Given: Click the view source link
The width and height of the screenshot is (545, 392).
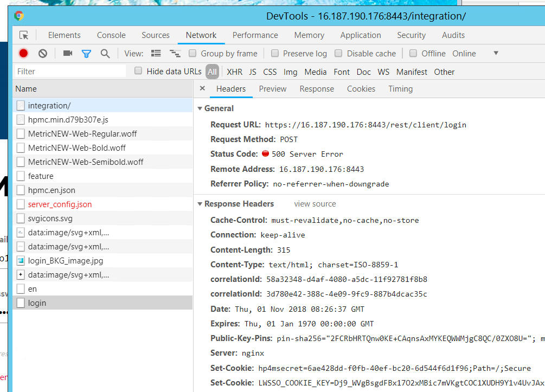Looking at the screenshot, I should point(315,204).
